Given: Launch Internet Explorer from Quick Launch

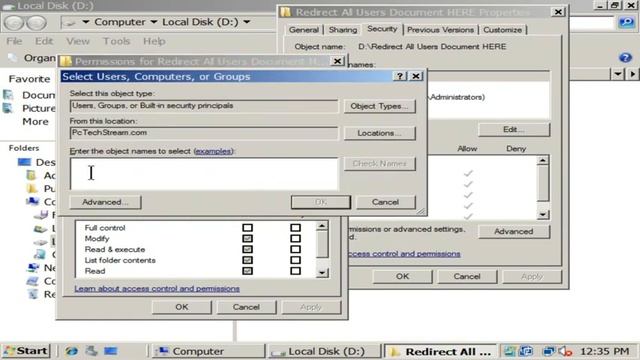Looking at the screenshot, I should click(x=72, y=351).
